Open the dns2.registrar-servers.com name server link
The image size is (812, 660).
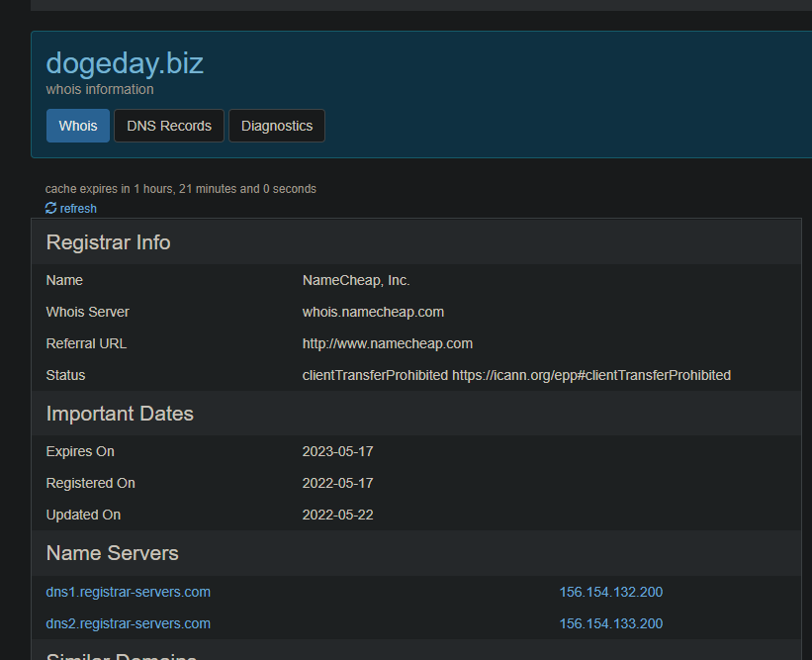tap(129, 623)
